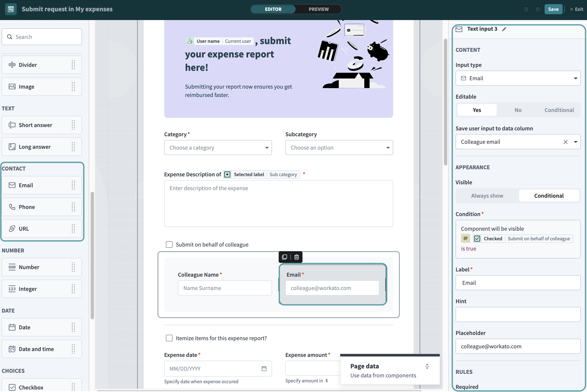Open Subcategory Choose an option dropdown
The width and height of the screenshot is (587, 392).
[x=339, y=148]
